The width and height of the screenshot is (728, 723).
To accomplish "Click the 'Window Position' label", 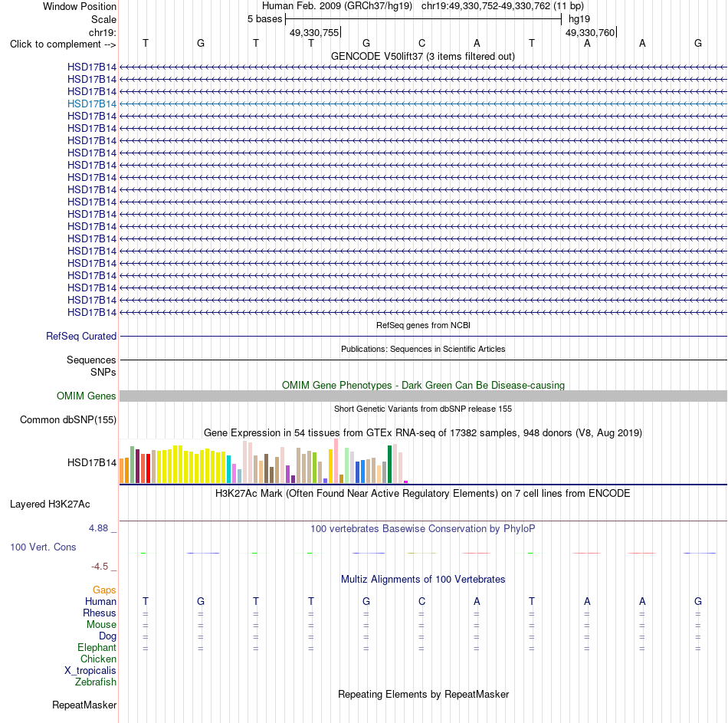I will (80, 6).
